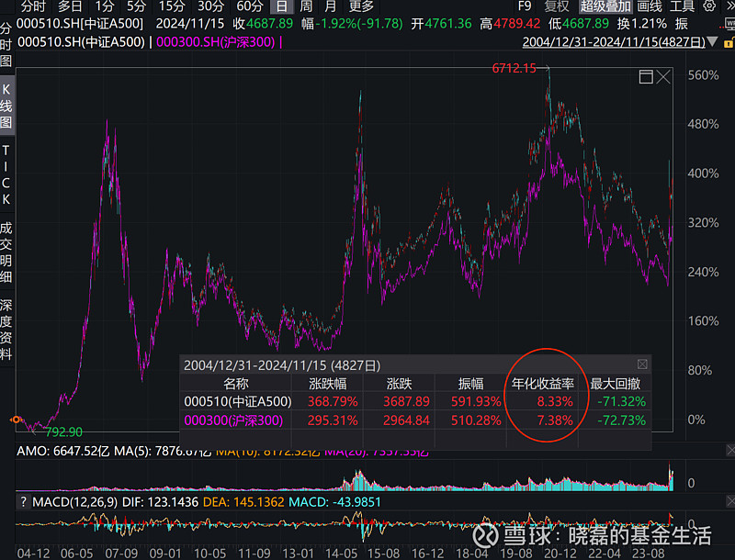The width and height of the screenshot is (735, 560).
Task: Click the AMO: 6647.52亿 indicator label
Action: point(63,451)
